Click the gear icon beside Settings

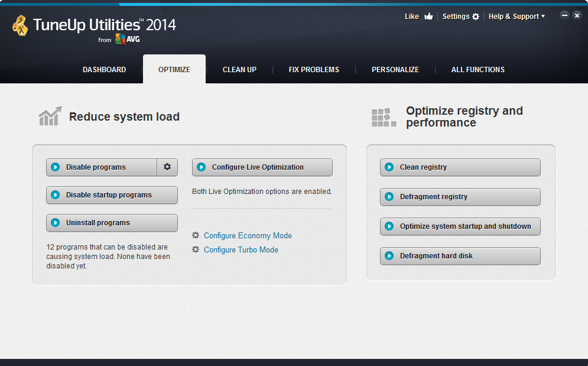coord(476,17)
